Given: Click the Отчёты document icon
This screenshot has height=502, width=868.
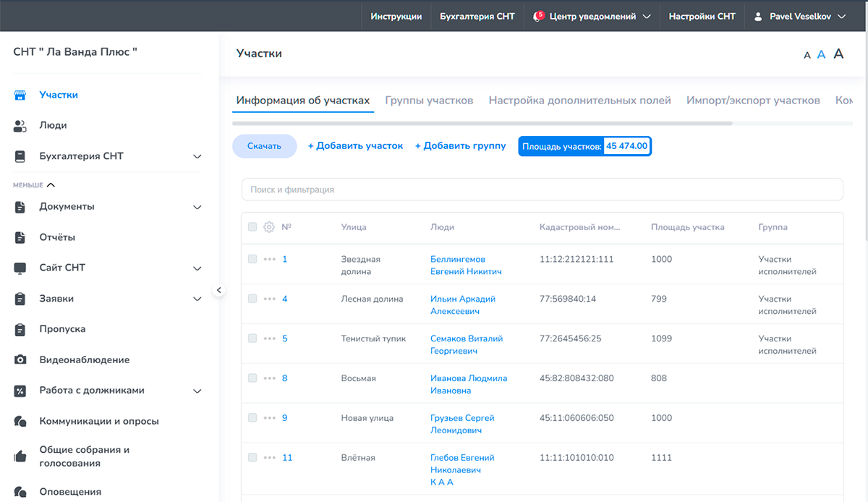Looking at the screenshot, I should [20, 237].
